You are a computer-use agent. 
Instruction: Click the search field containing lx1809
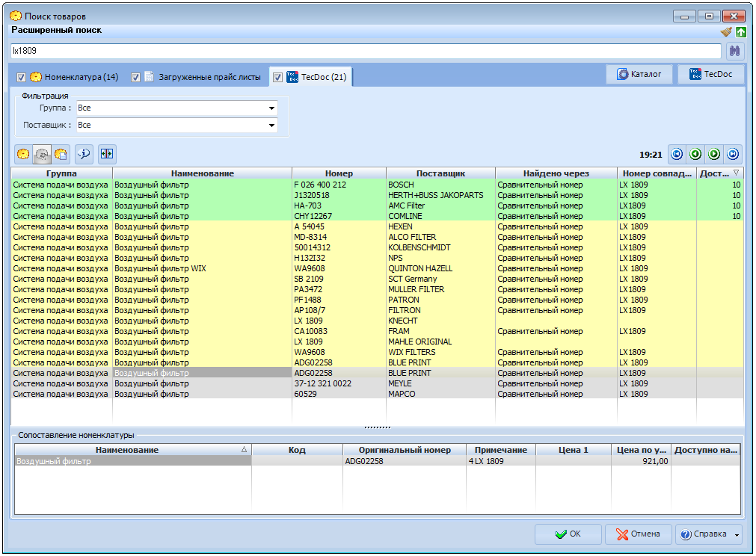coord(365,51)
